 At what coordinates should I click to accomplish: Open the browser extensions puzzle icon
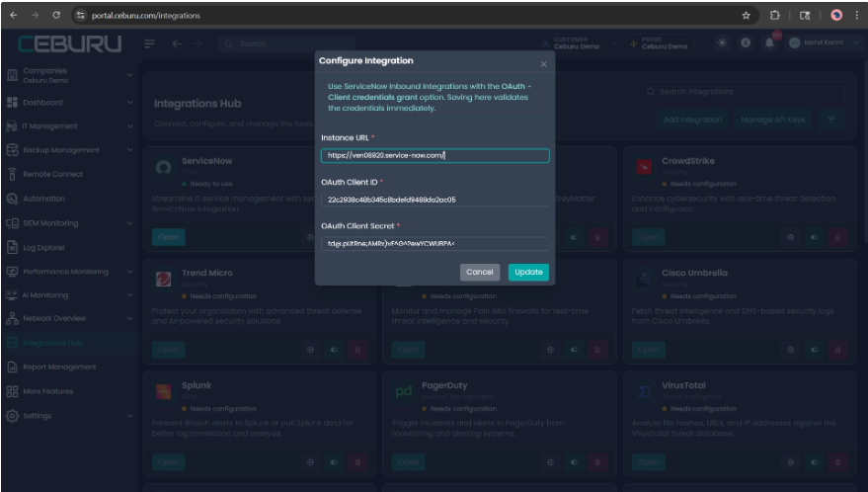coord(775,15)
